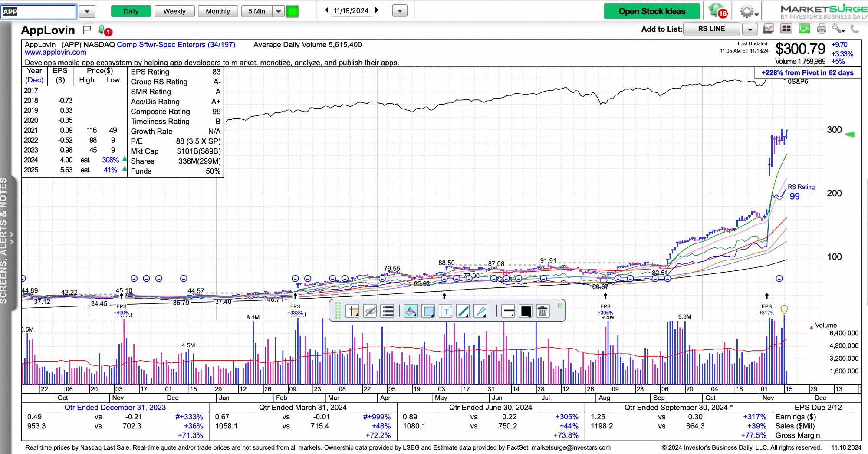Viewport: 868px width, 454px height.
Task: Open the black color swatch picker
Action: pos(526,311)
